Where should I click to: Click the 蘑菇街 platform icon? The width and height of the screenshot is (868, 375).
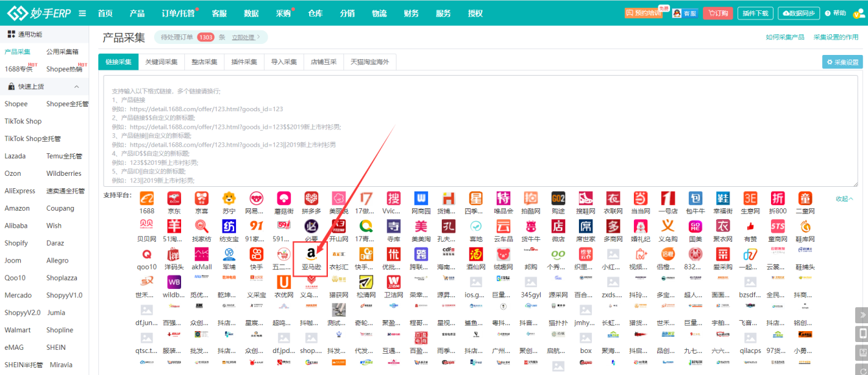pos(284,198)
